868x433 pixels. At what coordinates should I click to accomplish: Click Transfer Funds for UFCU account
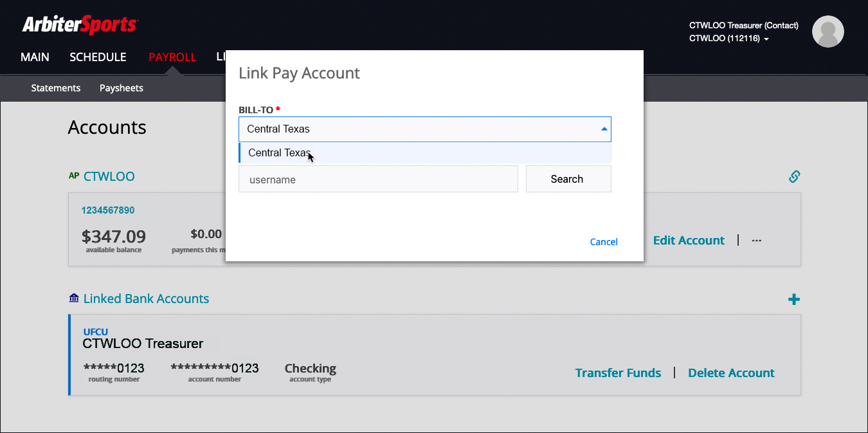[x=618, y=373]
